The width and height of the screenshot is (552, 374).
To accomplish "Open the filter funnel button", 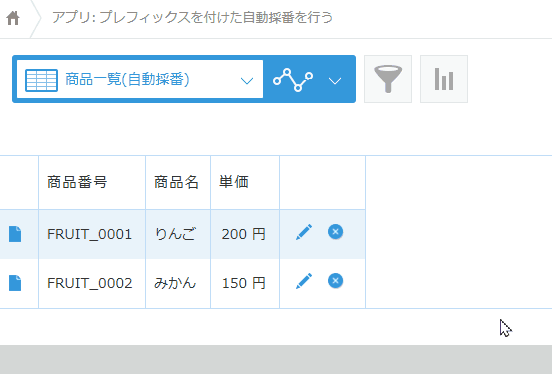I will pyautogui.click(x=388, y=79).
